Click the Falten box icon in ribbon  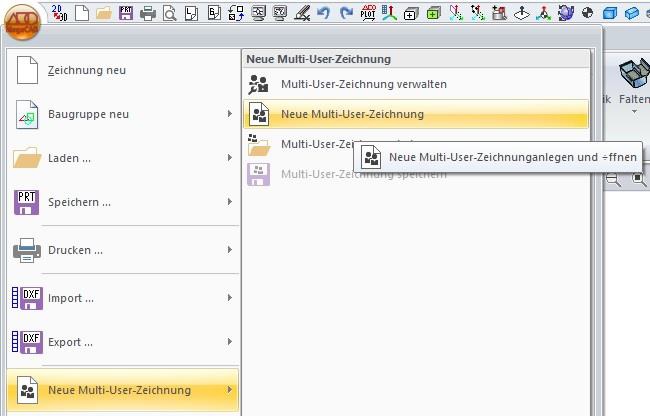(633, 75)
